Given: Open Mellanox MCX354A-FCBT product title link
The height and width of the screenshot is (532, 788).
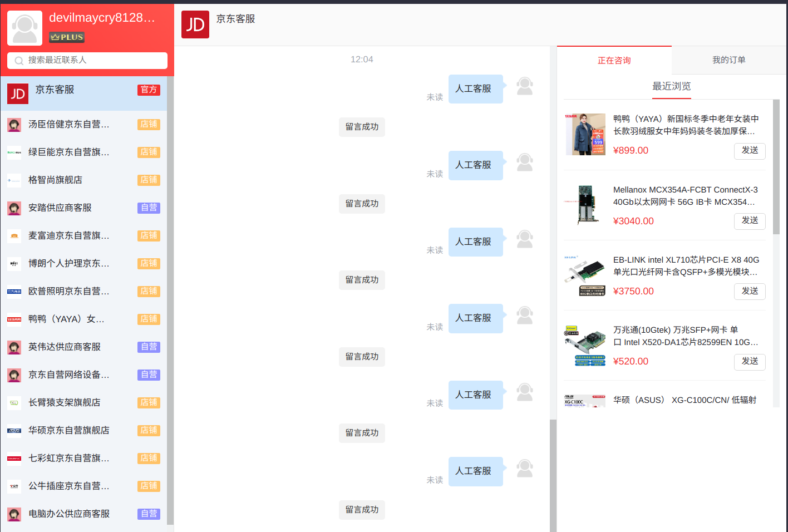Looking at the screenshot, I should click(685, 196).
